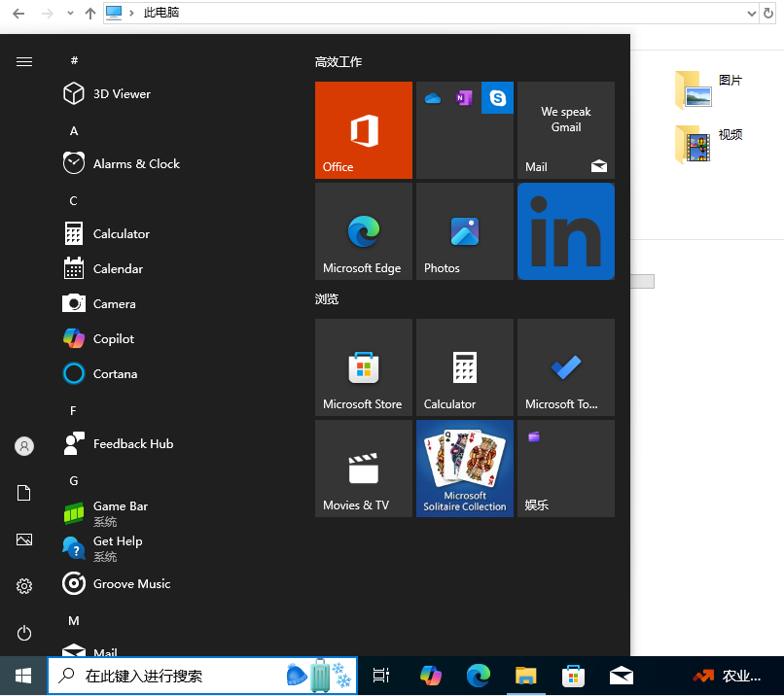Open the Movies & TV tile
784x696 pixels.
pyautogui.click(x=364, y=469)
